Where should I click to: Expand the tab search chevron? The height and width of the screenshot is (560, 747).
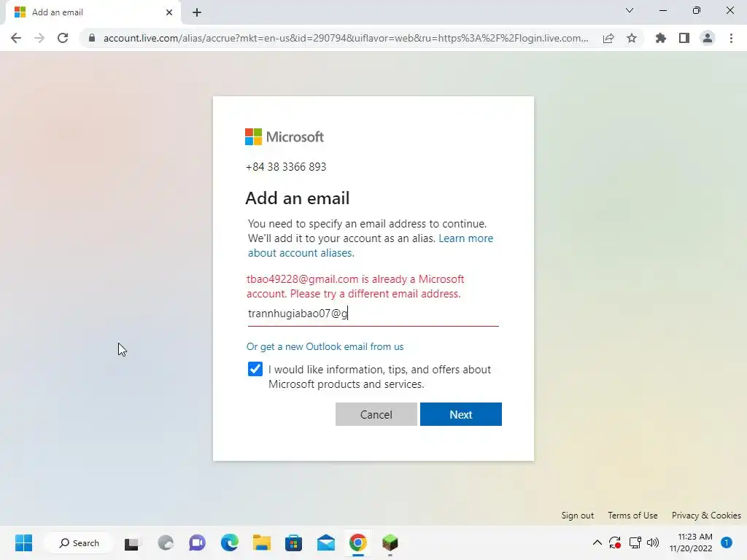click(x=630, y=10)
